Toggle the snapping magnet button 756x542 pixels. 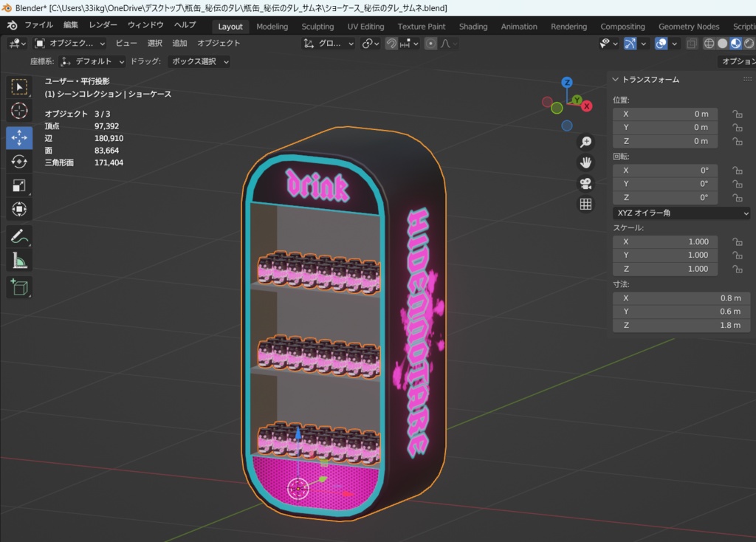click(391, 44)
